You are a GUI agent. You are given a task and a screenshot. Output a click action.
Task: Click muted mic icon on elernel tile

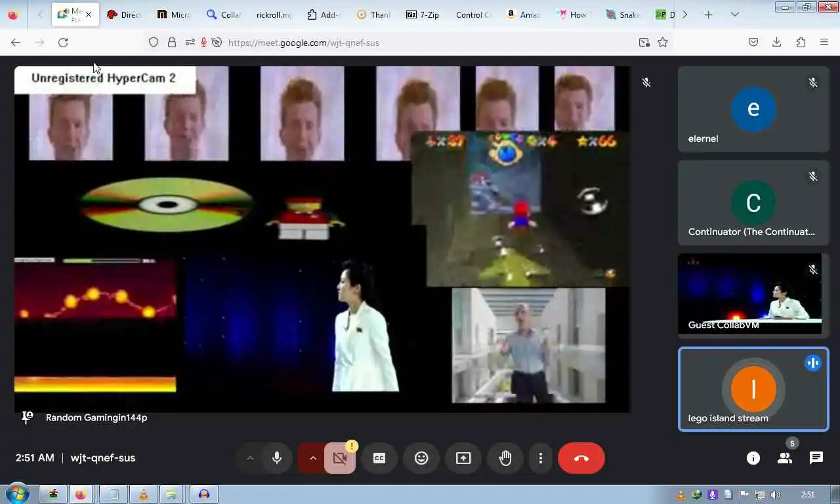813,83
